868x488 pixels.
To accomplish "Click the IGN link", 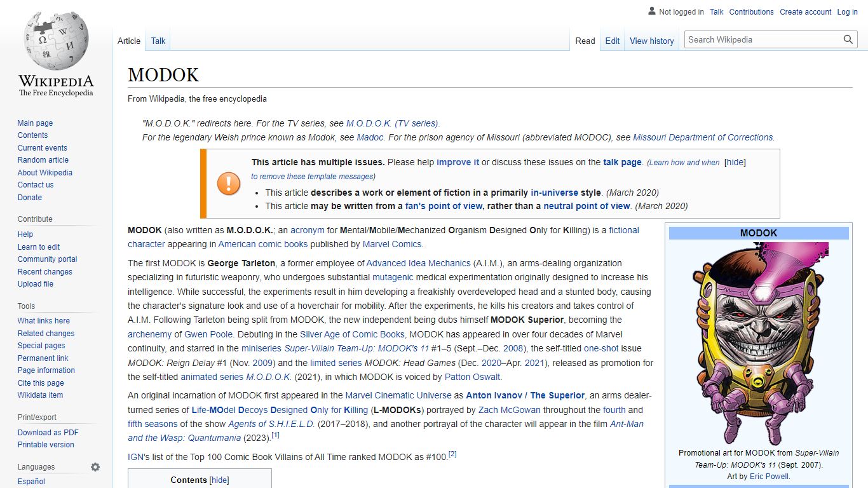I will 135,457.
